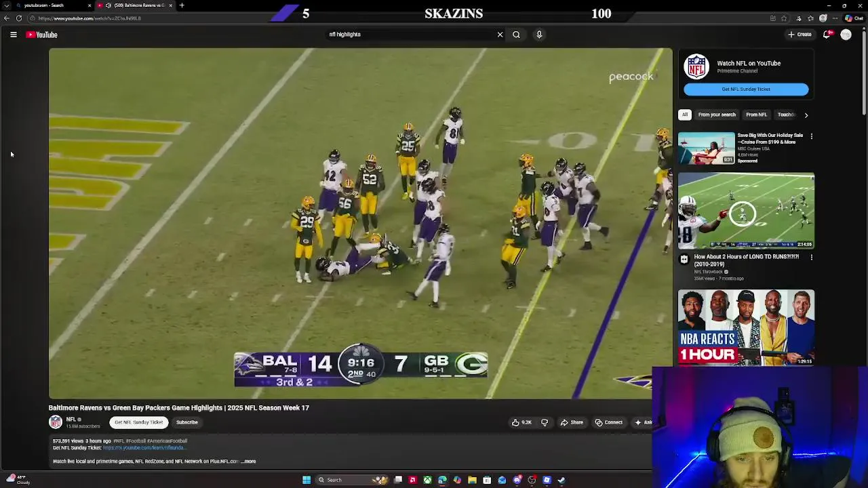
Task: Clear the search box with the X
Action: (x=500, y=35)
